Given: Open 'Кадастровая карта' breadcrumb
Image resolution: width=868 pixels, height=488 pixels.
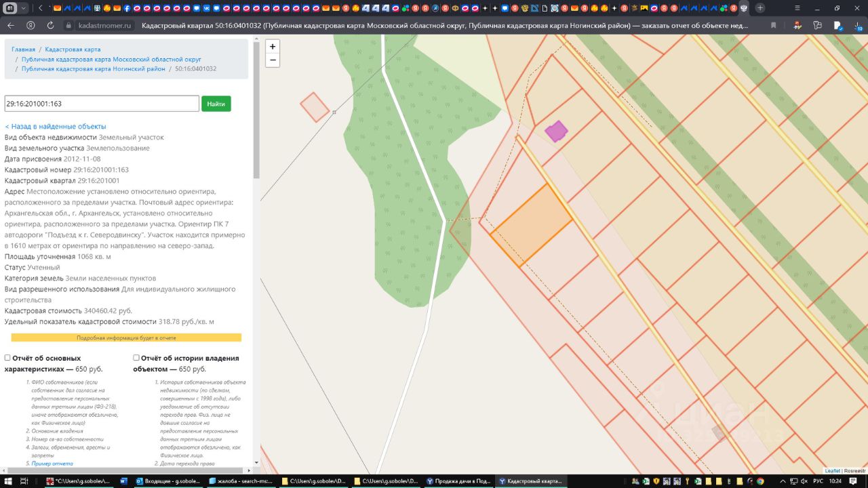Looking at the screenshot, I should pyautogui.click(x=73, y=49).
